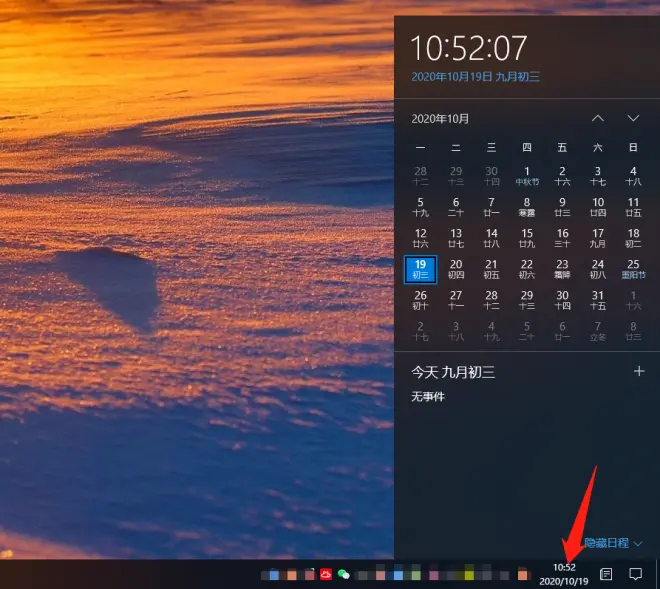
Task: Select October 13 廿七
Action: coord(456,238)
